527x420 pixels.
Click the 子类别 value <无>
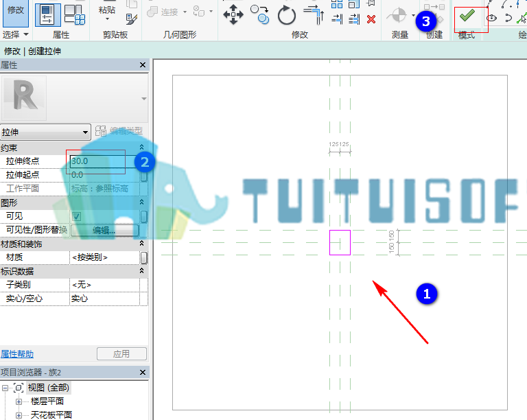click(x=104, y=285)
